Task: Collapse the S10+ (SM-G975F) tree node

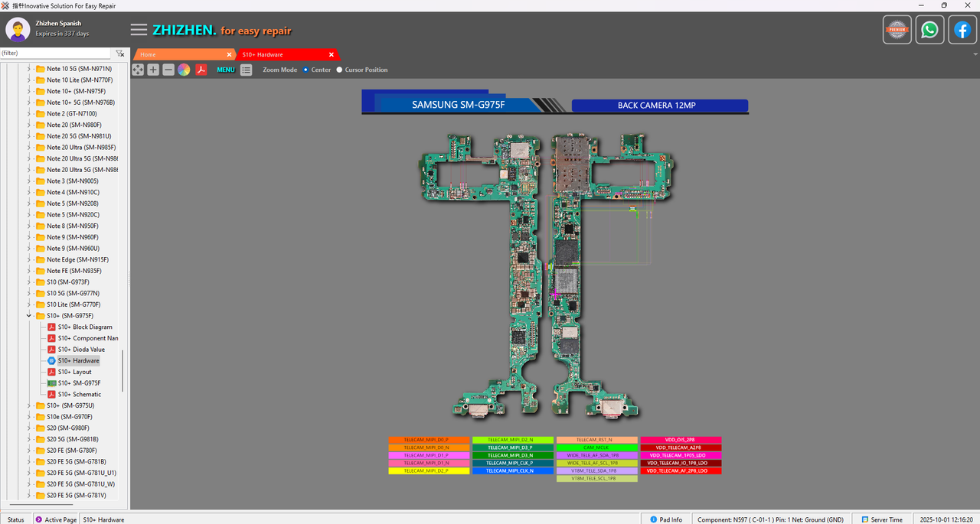Action: coord(29,315)
